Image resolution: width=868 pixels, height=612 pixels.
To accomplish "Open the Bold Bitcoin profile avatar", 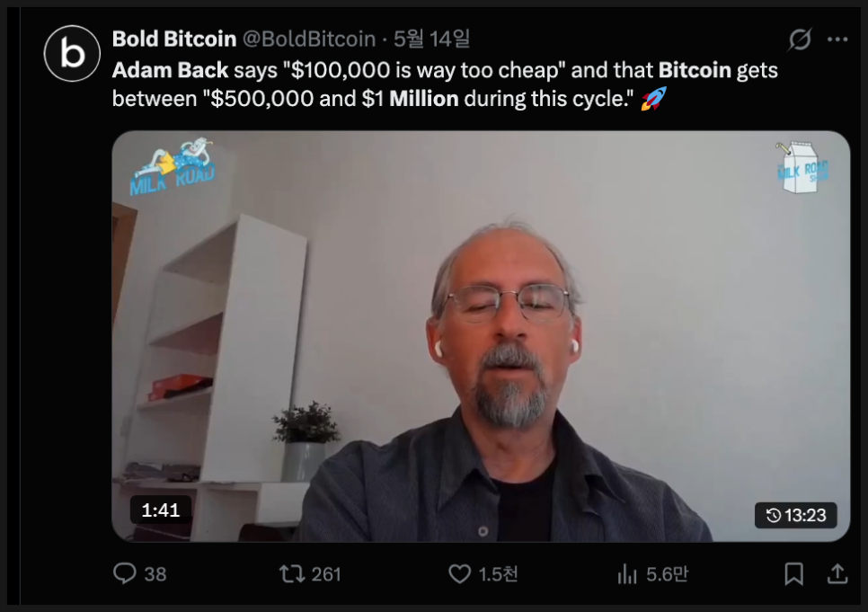I will click(72, 53).
